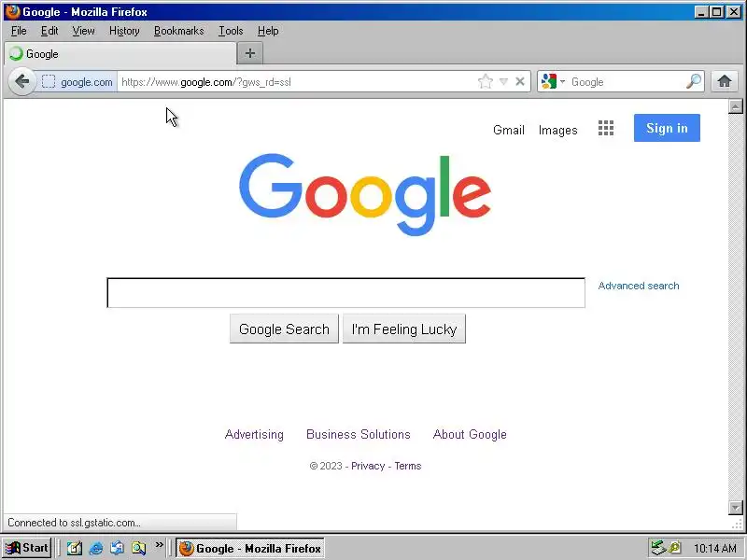Select the Google tab
Image resolution: width=747 pixels, height=560 pixels.
pyautogui.click(x=120, y=54)
